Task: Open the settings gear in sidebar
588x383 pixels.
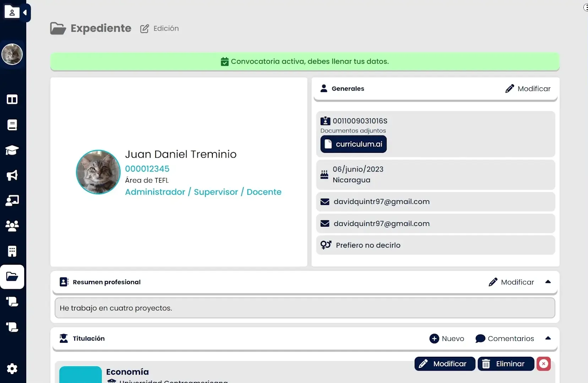Action: (x=12, y=369)
